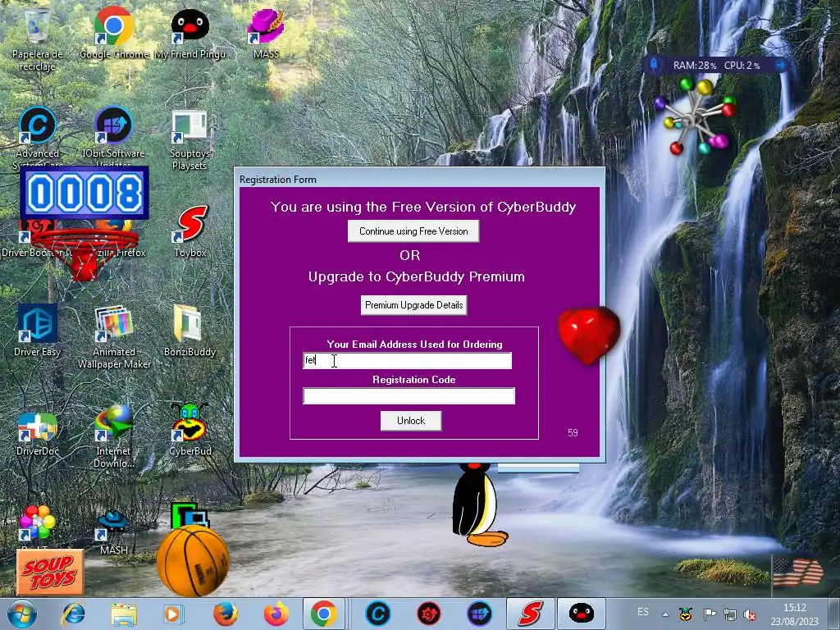Open the Windows Start menu
The width and height of the screenshot is (840, 630).
click(x=22, y=614)
